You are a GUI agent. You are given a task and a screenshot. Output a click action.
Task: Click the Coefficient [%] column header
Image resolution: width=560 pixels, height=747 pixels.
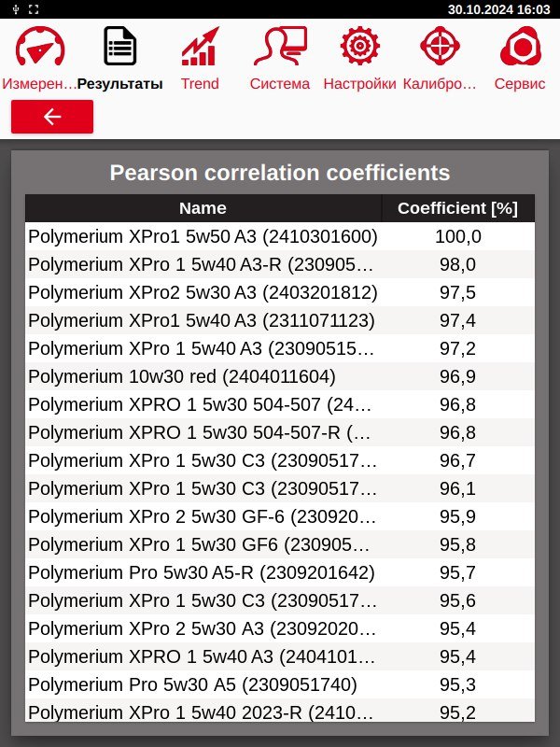point(458,208)
